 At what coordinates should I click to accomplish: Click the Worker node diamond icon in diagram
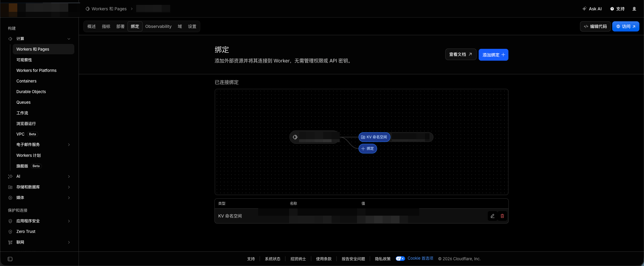(295, 137)
